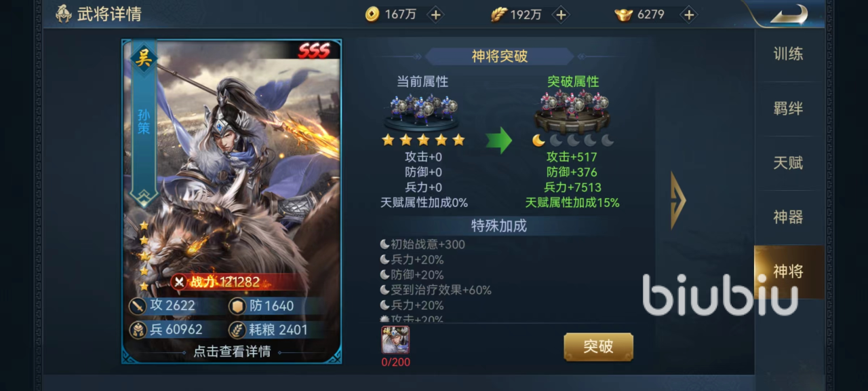Go to next general with golden arrow
Viewport: 868px width, 391px height.
677,200
